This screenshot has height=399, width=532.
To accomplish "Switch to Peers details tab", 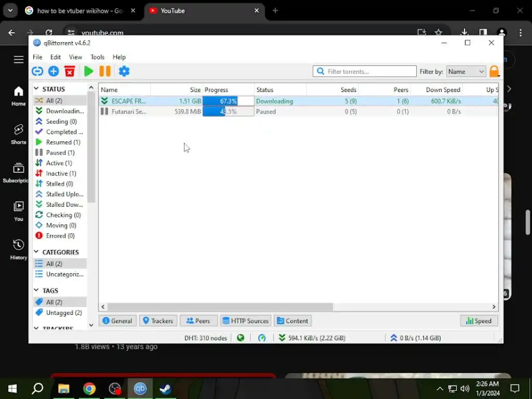I will point(198,321).
